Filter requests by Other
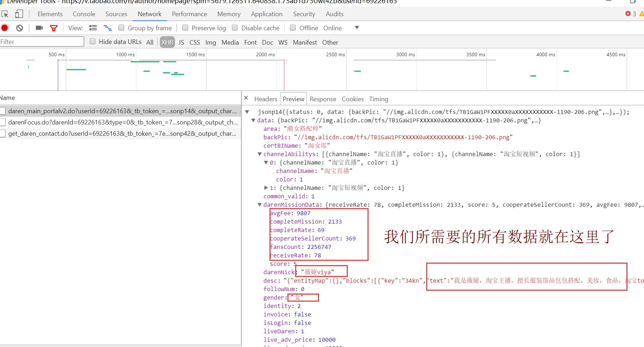The image size is (644, 347). click(330, 42)
